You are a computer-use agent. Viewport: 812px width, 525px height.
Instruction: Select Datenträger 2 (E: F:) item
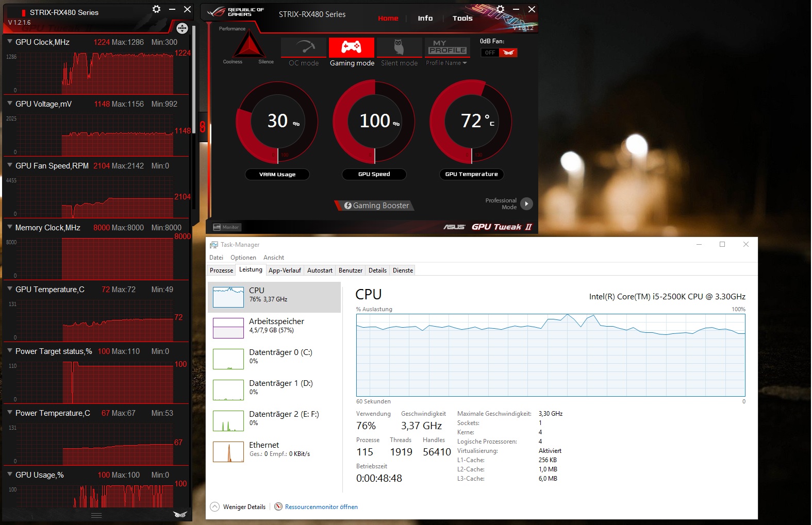(274, 421)
